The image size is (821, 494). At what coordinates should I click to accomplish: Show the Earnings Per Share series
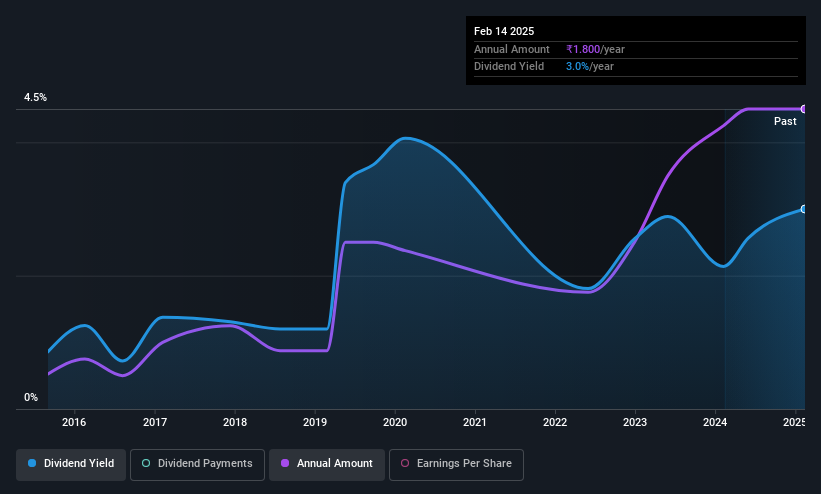click(x=456, y=464)
